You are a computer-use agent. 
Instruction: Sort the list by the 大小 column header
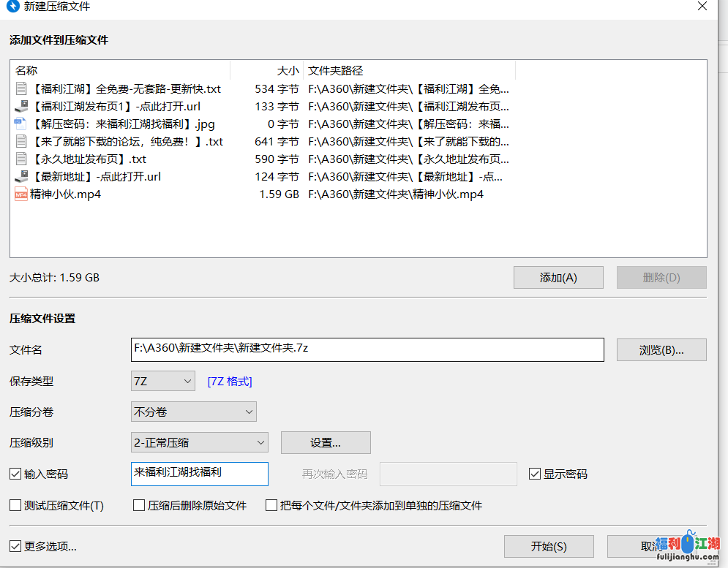point(266,71)
